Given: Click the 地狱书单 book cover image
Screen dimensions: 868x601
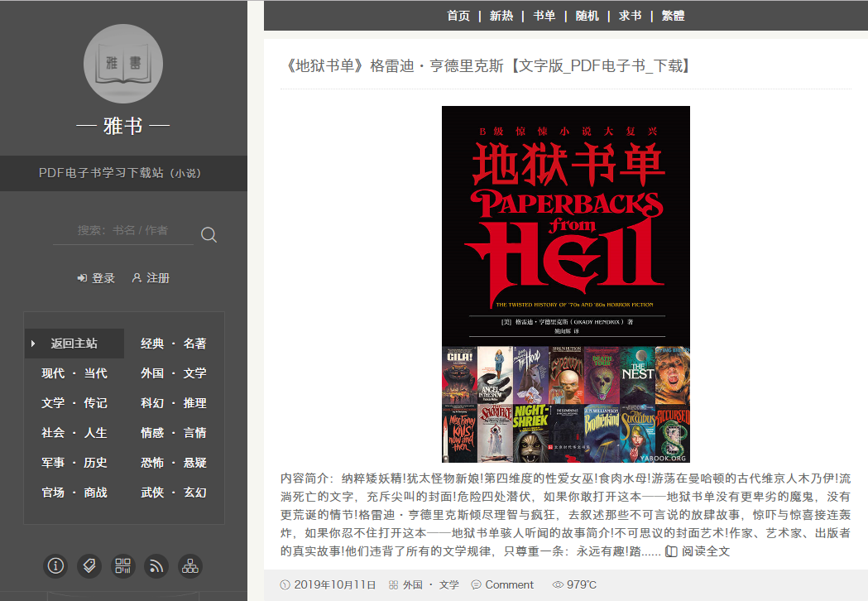Looking at the screenshot, I should pyautogui.click(x=566, y=284).
